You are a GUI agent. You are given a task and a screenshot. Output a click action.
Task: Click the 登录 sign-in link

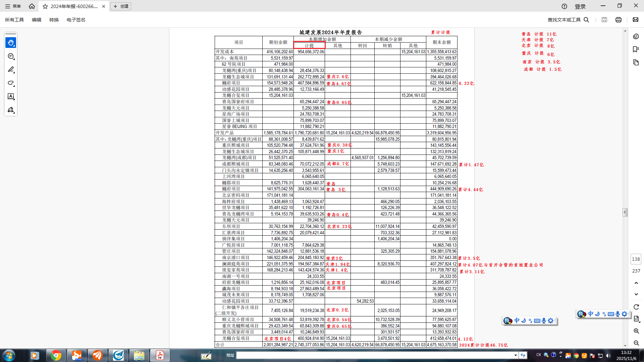pos(580,6)
